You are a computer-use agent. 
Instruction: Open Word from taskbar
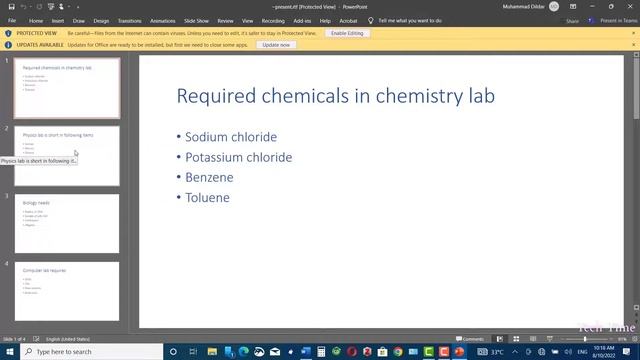[x=306, y=351]
